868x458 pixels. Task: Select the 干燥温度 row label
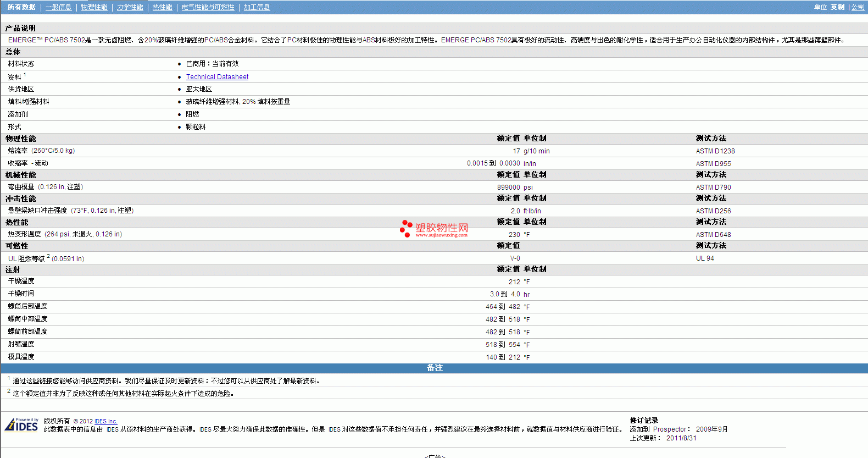click(21, 281)
